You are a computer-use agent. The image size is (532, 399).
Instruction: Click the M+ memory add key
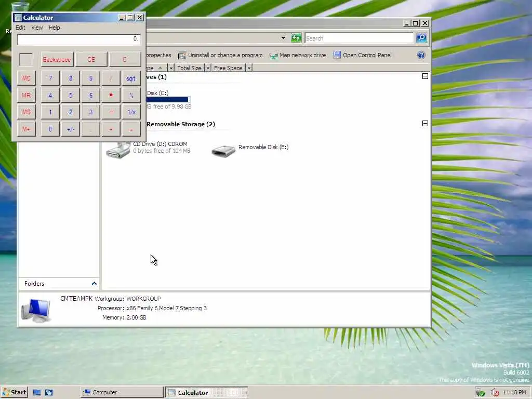coord(26,129)
